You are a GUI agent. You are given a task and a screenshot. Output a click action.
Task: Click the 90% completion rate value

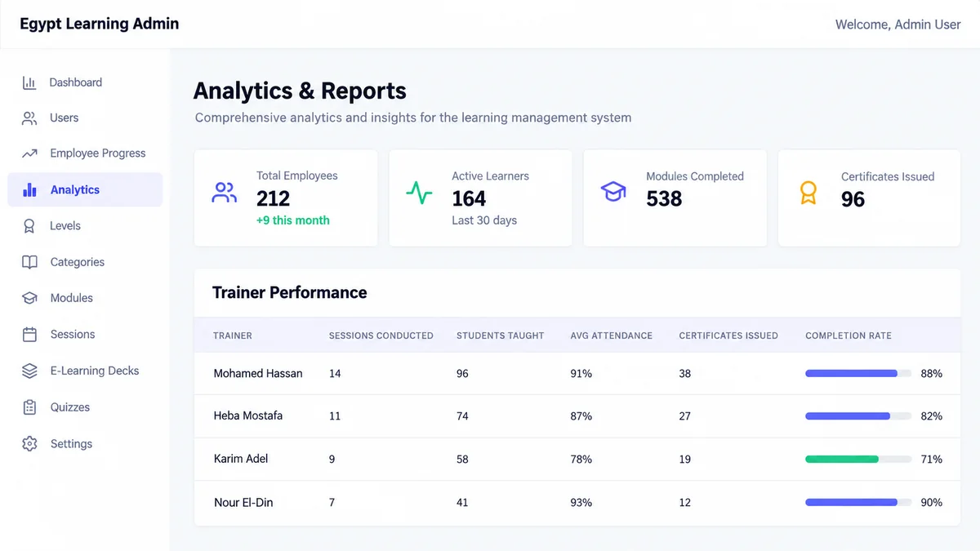pyautogui.click(x=932, y=503)
